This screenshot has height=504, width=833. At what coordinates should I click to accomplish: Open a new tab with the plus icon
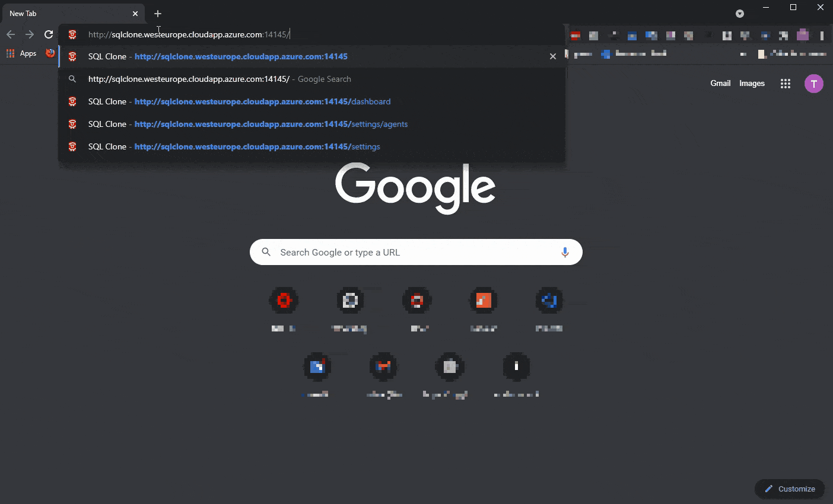coord(158,14)
